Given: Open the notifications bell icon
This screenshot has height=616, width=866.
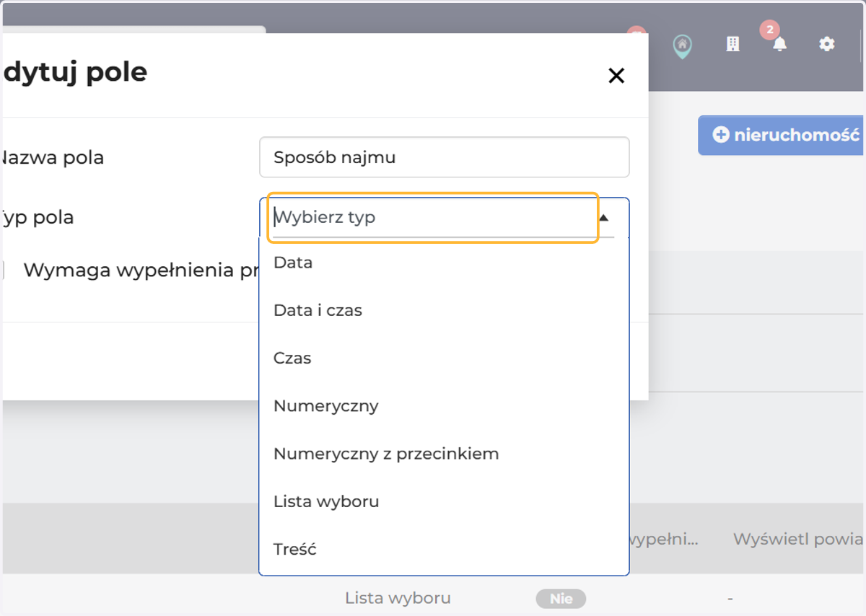Looking at the screenshot, I should [x=779, y=45].
